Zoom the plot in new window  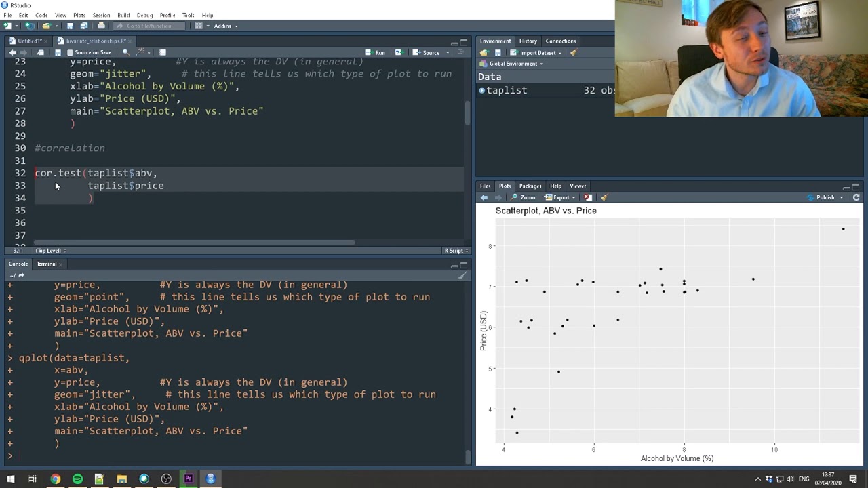click(x=524, y=197)
